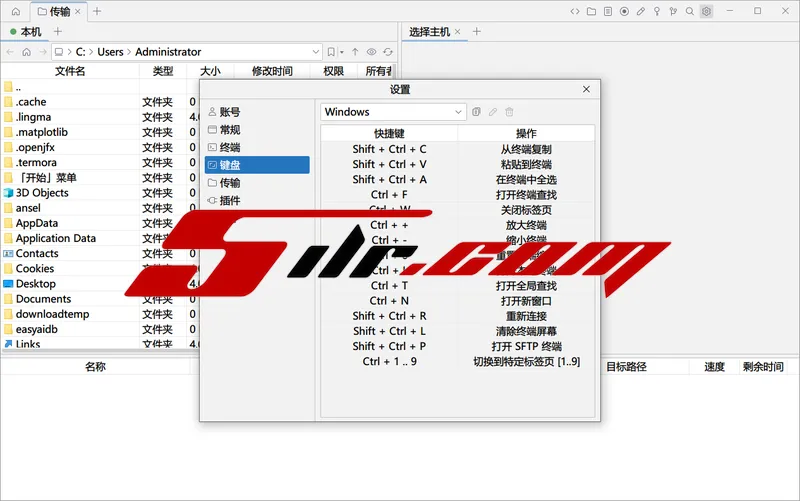Click the Users path segment
Screen dimensions: 800x501
coord(110,52)
